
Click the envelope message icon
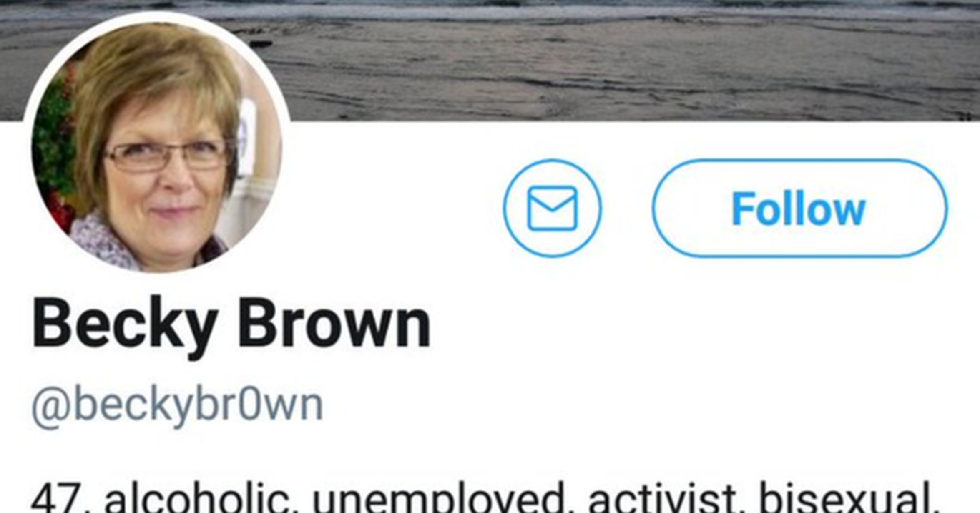coord(552,208)
